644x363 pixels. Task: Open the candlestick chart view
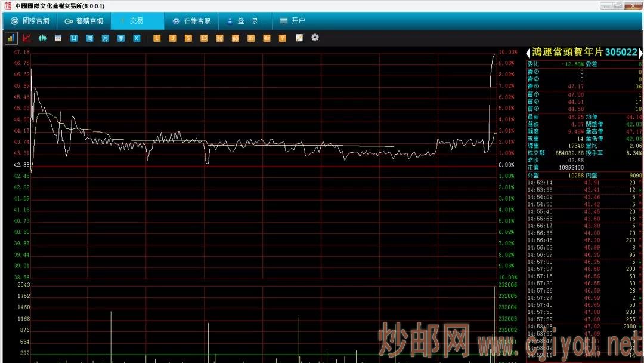pyautogui.click(x=42, y=38)
